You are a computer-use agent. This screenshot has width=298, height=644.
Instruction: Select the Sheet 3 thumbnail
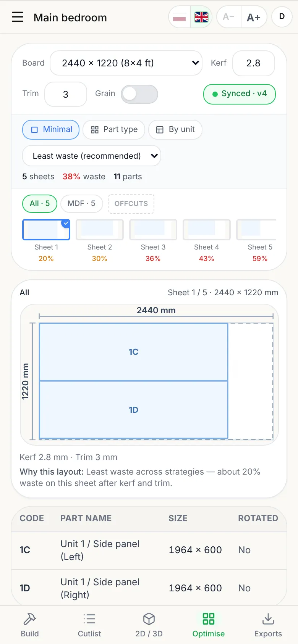tap(153, 230)
